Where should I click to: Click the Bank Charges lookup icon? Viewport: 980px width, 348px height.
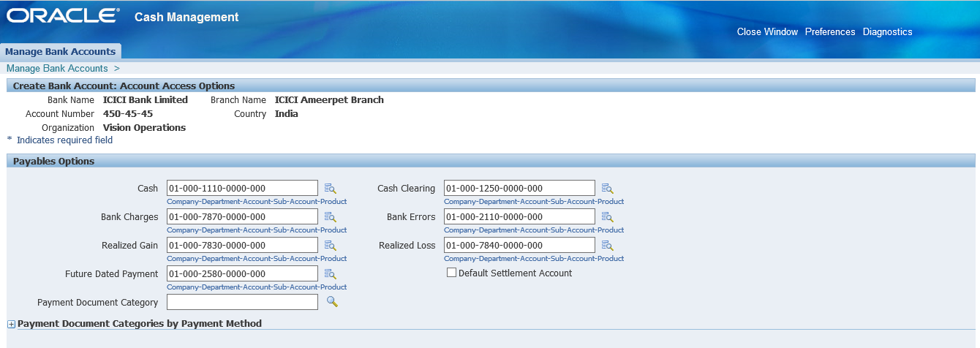pyautogui.click(x=330, y=217)
